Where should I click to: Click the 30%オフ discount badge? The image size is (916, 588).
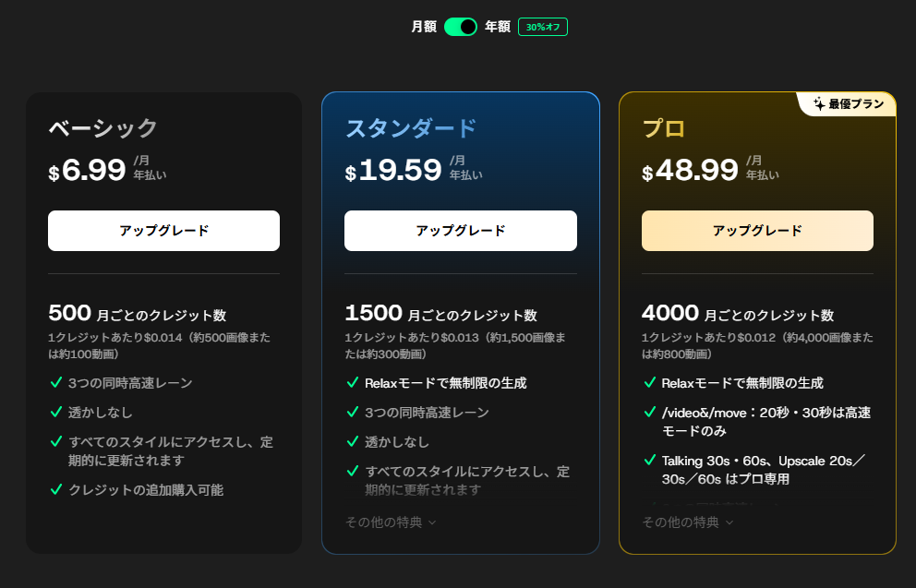click(x=543, y=27)
